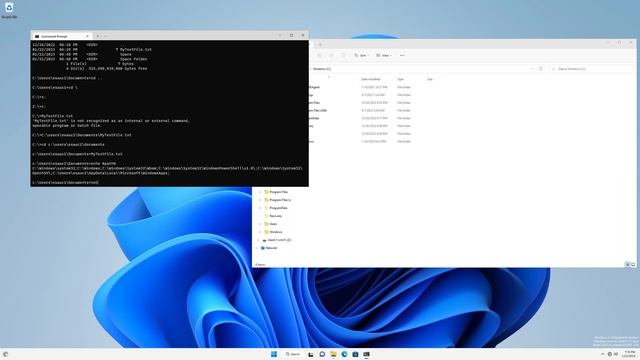Open the Sort menu in File Explorer
The width and height of the screenshot is (640, 360).
(362, 55)
